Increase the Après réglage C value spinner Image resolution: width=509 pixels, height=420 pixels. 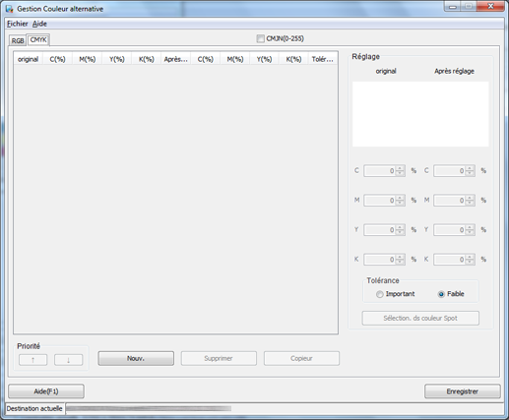470,168
